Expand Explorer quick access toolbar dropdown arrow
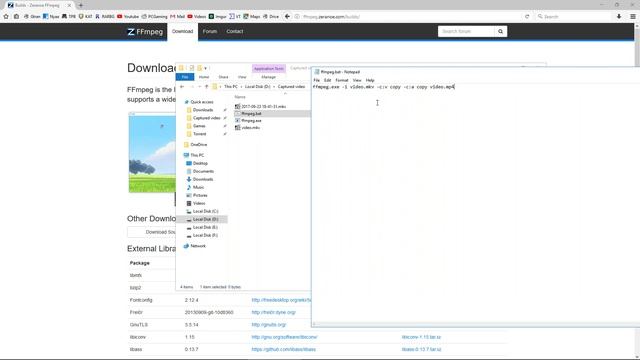 [206, 68]
